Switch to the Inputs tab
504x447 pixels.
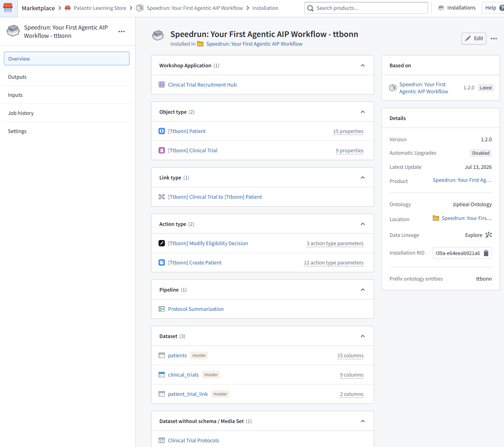pyautogui.click(x=66, y=95)
